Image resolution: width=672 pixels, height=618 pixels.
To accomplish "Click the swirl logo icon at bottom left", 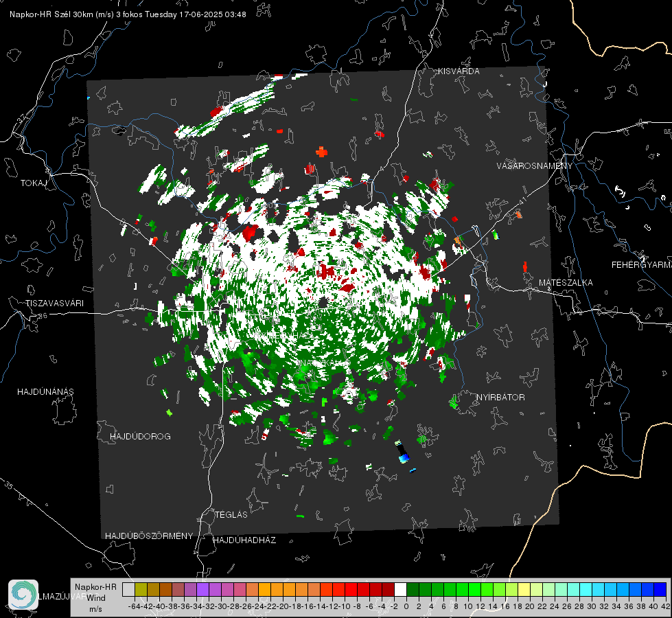I will click(x=23, y=595).
